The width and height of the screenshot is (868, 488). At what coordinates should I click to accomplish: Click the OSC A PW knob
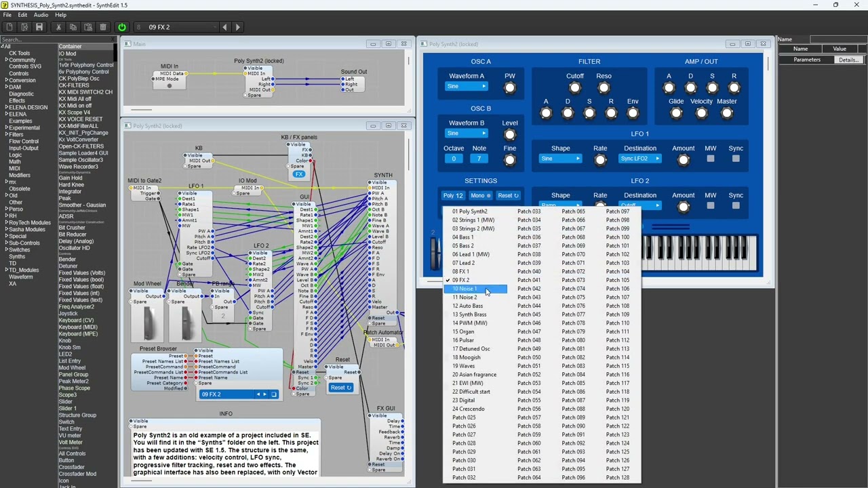coord(510,88)
